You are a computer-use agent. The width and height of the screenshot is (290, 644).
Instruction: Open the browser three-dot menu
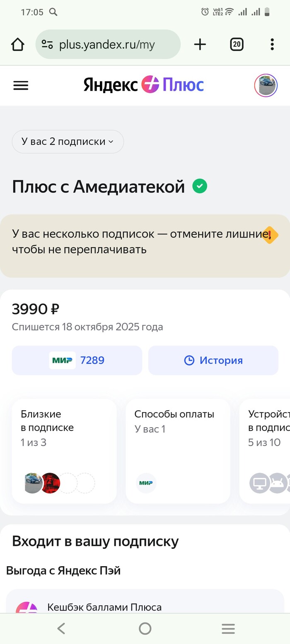pos(272,44)
